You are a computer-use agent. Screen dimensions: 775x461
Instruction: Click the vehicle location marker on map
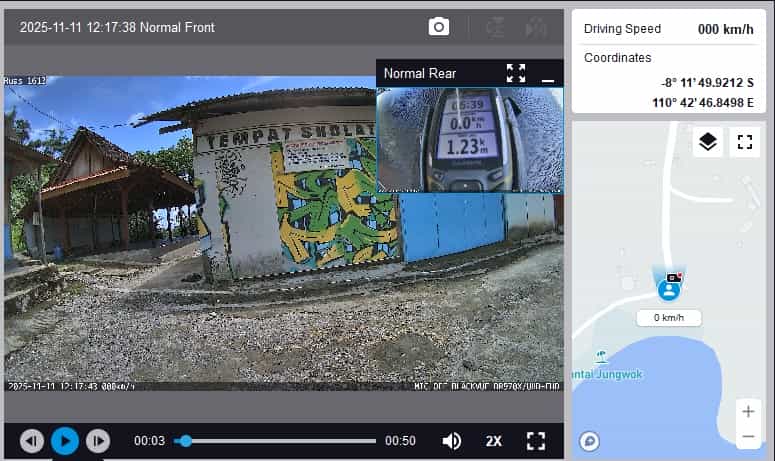pyautogui.click(x=669, y=289)
